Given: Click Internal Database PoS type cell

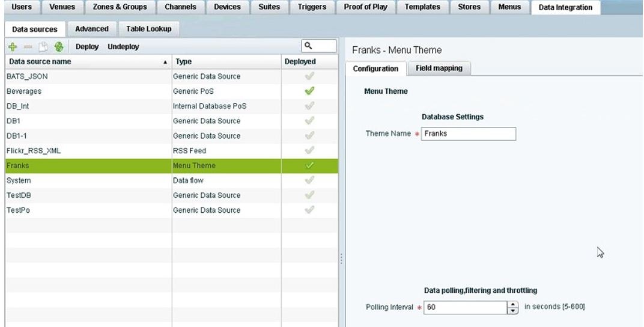Looking at the screenshot, I should (x=226, y=106).
